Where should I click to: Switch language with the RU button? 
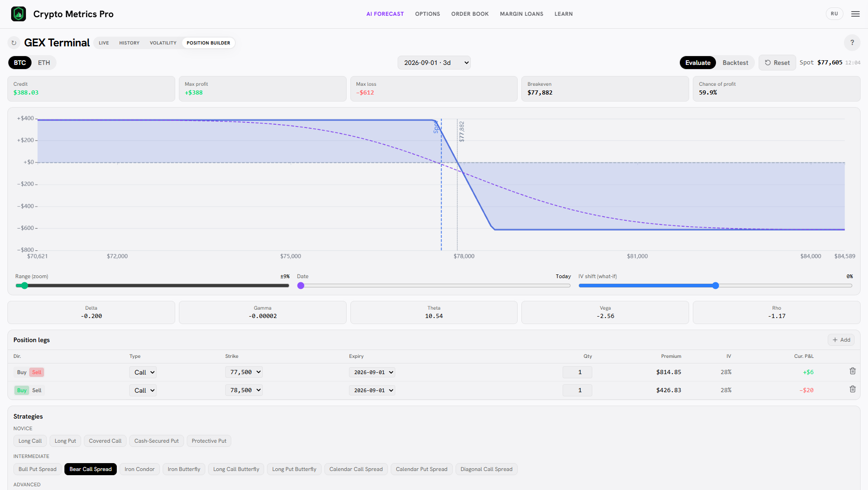coord(834,14)
